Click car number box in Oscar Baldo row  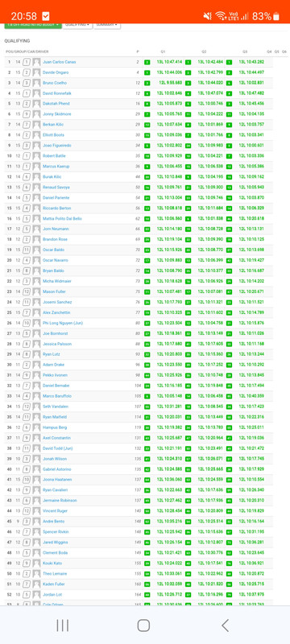coord(27,250)
